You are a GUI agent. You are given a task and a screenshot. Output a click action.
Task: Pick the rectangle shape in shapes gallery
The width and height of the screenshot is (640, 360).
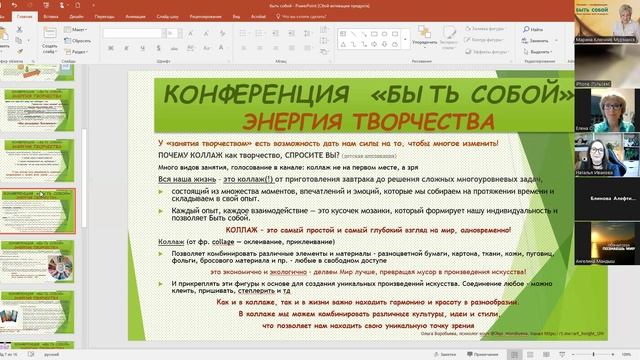(x=374, y=34)
